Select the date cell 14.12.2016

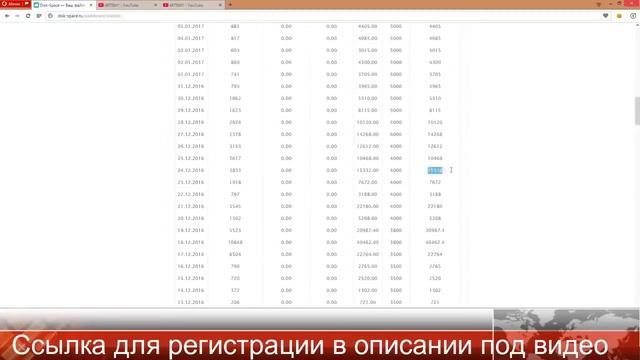pyautogui.click(x=191, y=290)
